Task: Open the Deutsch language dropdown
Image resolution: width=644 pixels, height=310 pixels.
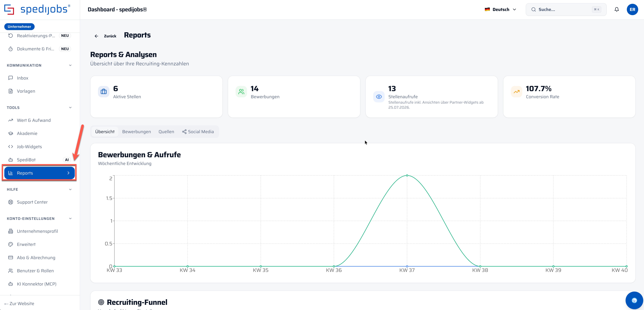Action: pos(501,9)
